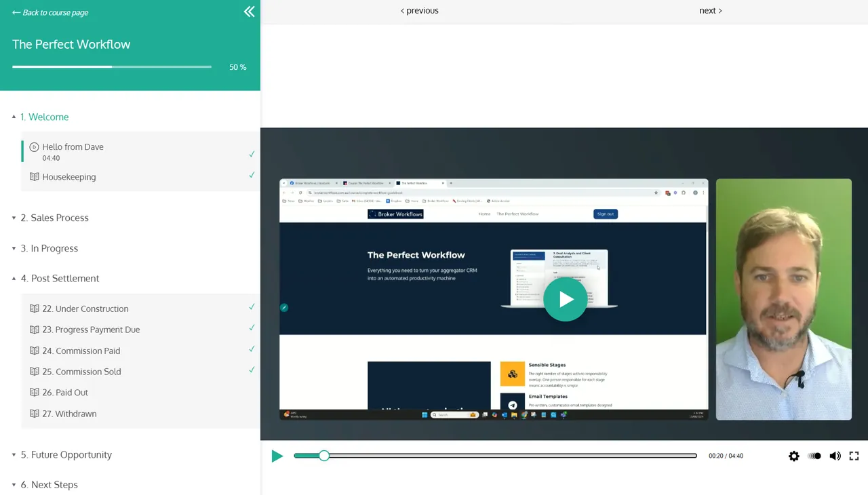Go to the next lesson
Viewport: 868px width, 495px height.
(x=711, y=11)
